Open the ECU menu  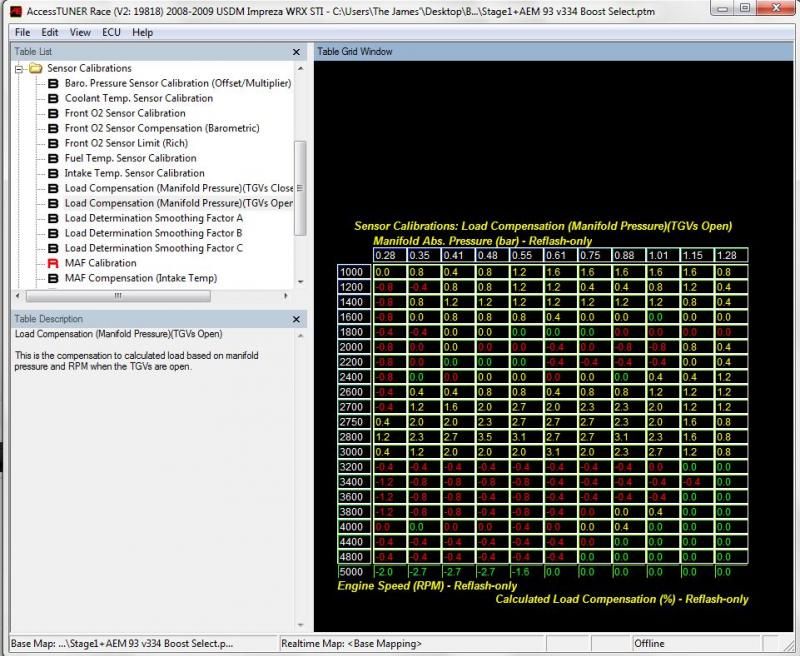(111, 32)
